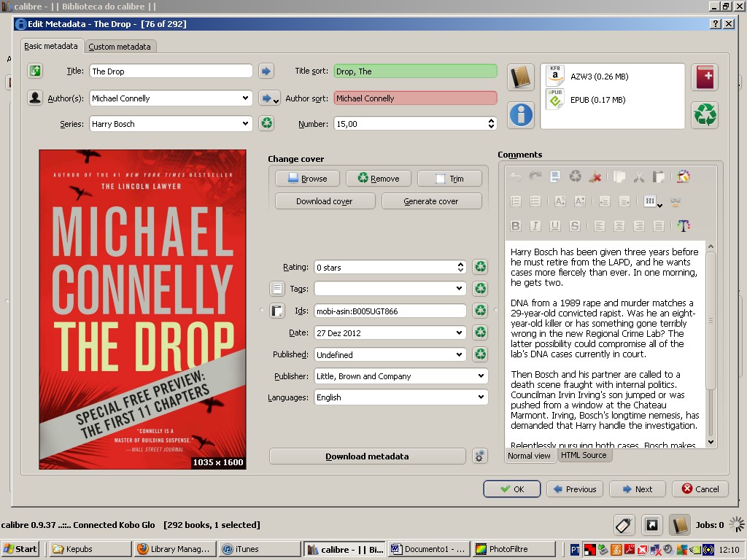The height and width of the screenshot is (560, 747).
Task: Toggle bold formatting in Comments
Action: click(516, 226)
